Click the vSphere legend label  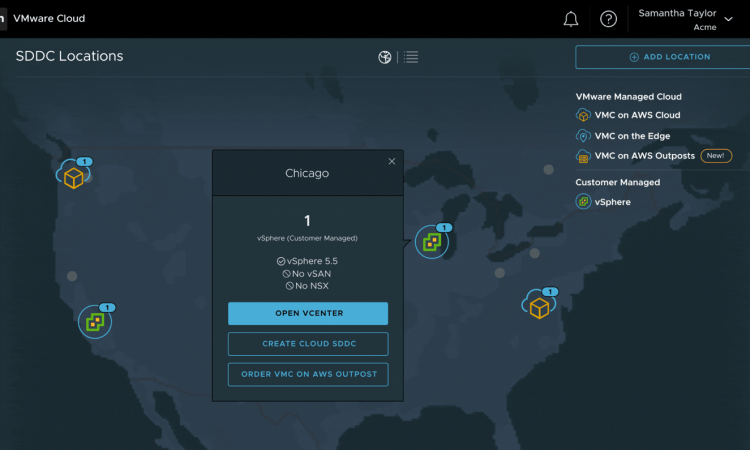(x=612, y=202)
